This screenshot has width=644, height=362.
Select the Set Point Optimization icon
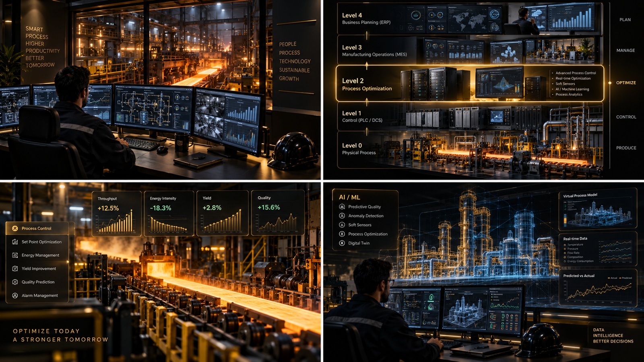coord(15,242)
